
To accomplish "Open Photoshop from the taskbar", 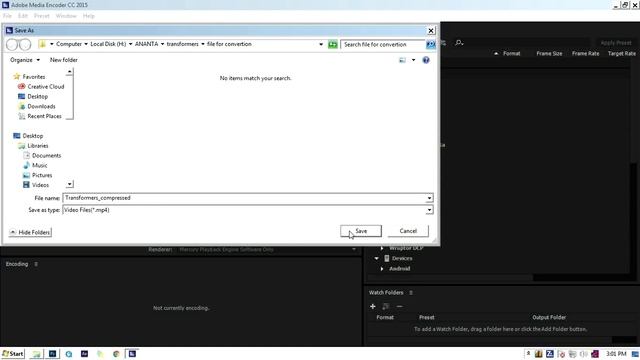I will click(x=53, y=354).
